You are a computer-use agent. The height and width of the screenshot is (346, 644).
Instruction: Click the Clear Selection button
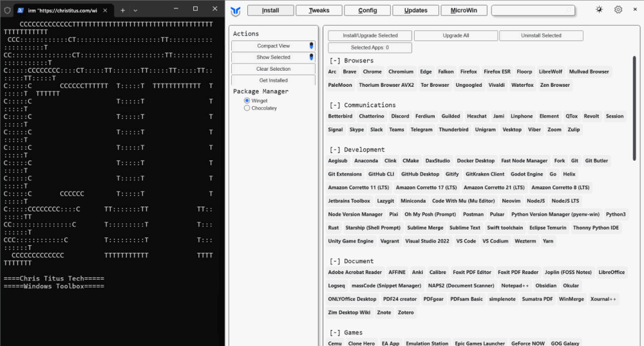[x=273, y=69]
